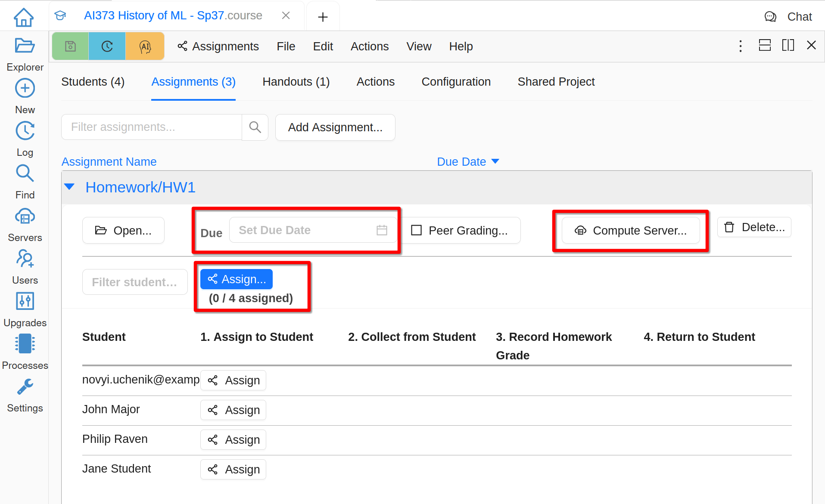Open the three-dot more options menu
The width and height of the screenshot is (825, 504).
click(741, 46)
